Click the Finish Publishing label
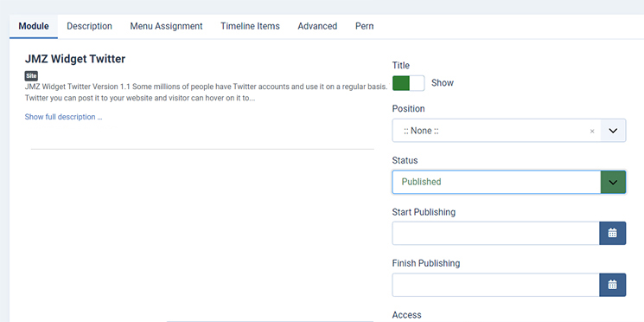The height and width of the screenshot is (322, 644). [x=426, y=263]
